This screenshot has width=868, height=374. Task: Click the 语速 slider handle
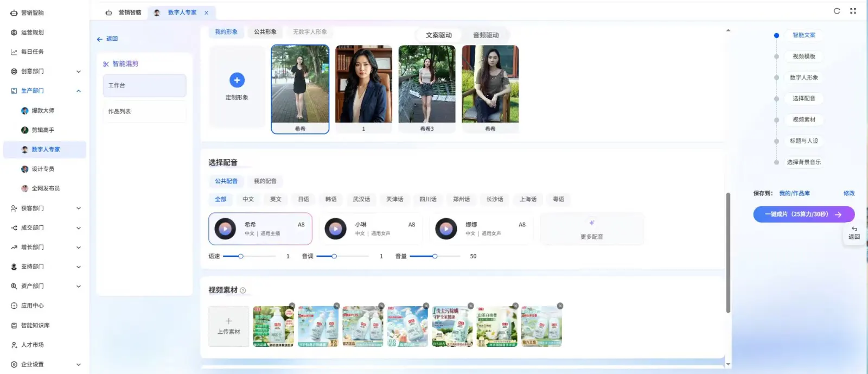241,256
